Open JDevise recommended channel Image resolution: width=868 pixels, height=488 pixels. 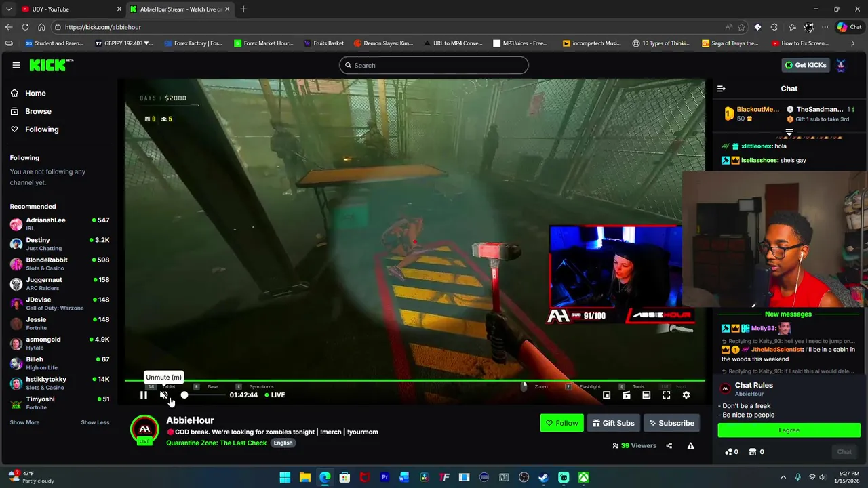pyautogui.click(x=60, y=304)
